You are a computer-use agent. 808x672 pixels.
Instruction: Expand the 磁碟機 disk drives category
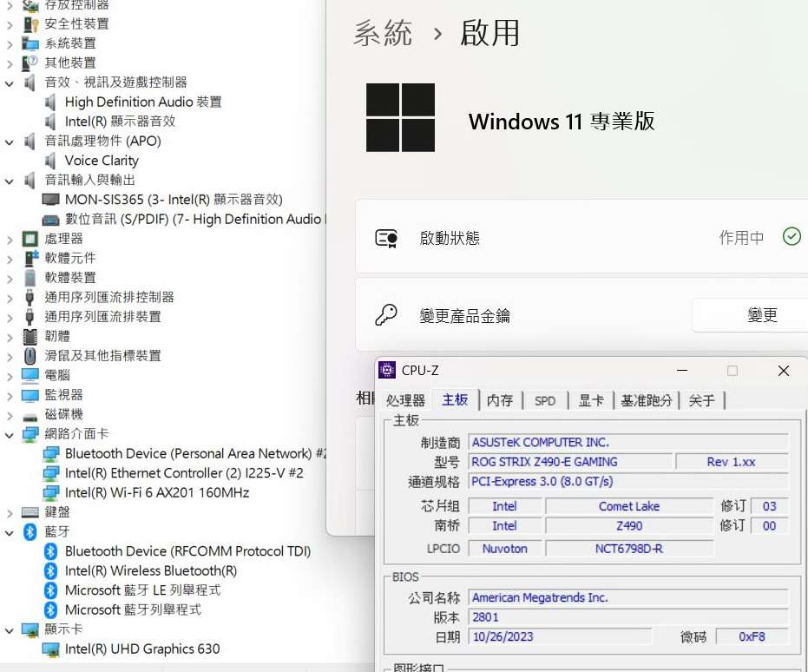(10, 415)
